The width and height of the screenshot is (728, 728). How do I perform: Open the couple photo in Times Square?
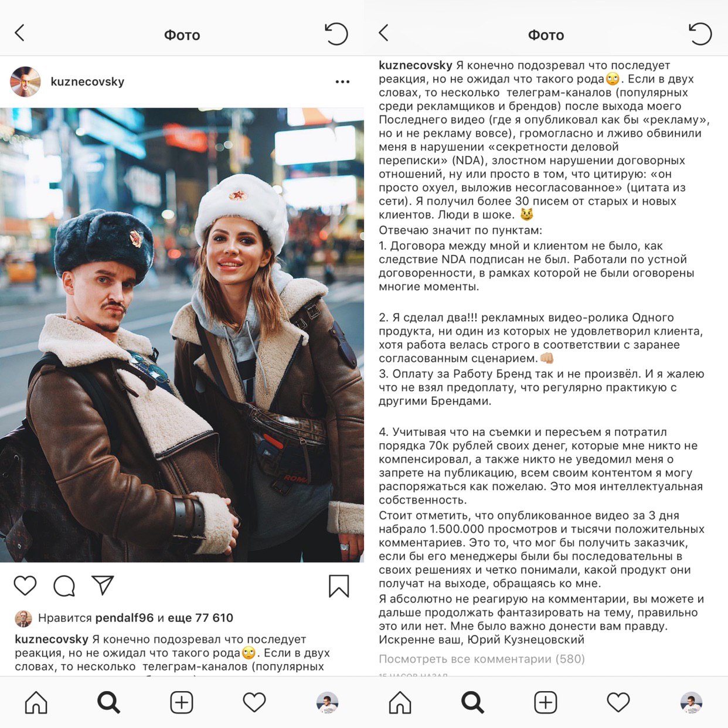click(x=182, y=335)
